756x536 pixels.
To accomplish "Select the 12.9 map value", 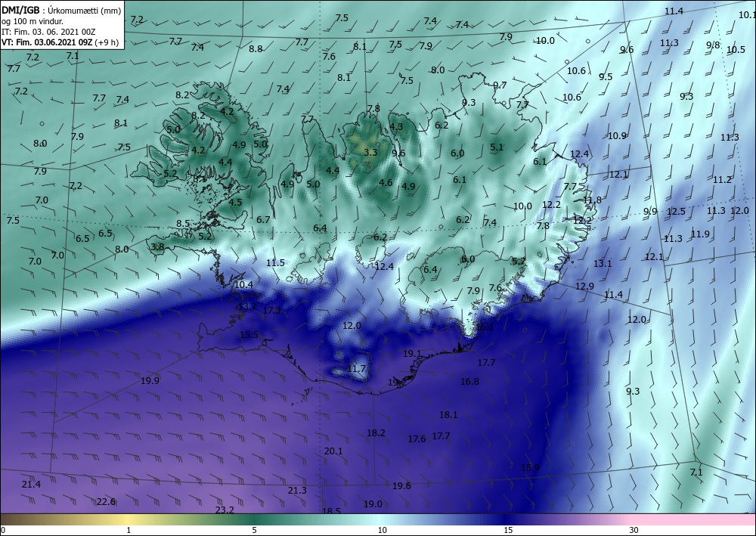I will tap(584, 287).
